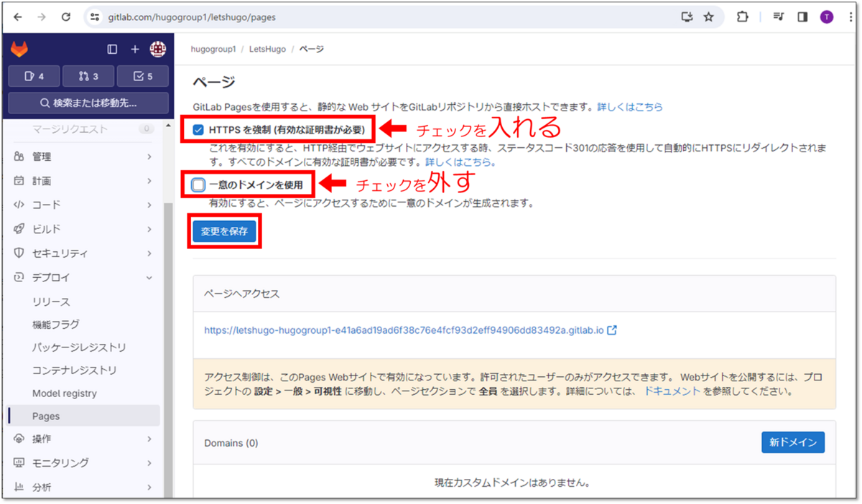The height and width of the screenshot is (504, 862).
Task: Expand the コード sidebar section
Action: (84, 205)
